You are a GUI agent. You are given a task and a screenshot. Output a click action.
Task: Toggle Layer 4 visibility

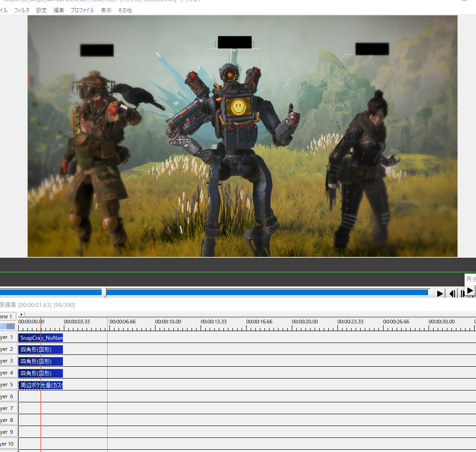[9, 373]
